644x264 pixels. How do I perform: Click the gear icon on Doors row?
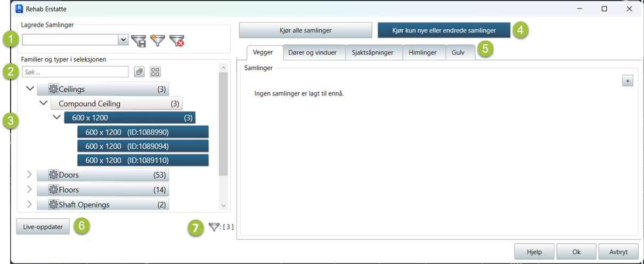coord(53,175)
